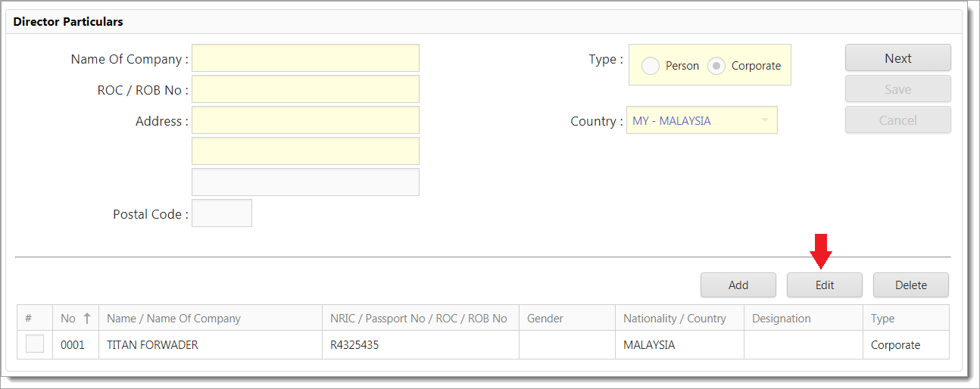Open the Country dropdown
The image size is (980, 389).
701,120
